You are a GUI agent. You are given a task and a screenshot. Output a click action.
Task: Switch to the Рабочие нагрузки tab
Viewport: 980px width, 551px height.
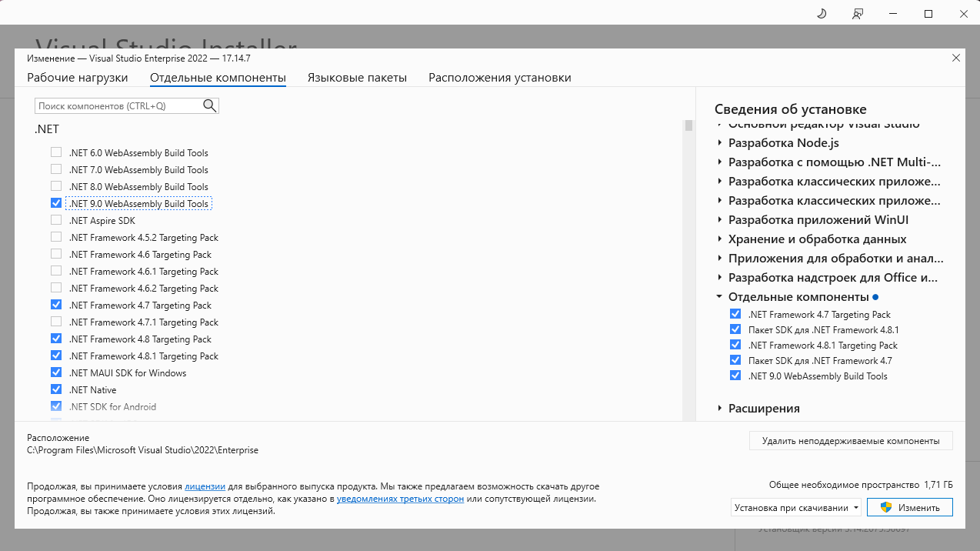(x=78, y=78)
